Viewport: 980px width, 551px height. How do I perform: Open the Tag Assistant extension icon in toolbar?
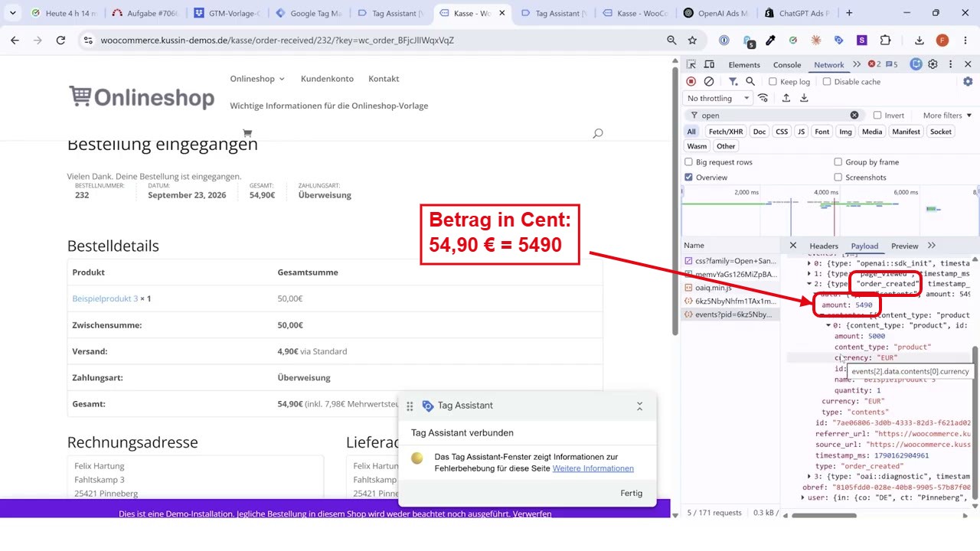[839, 40]
